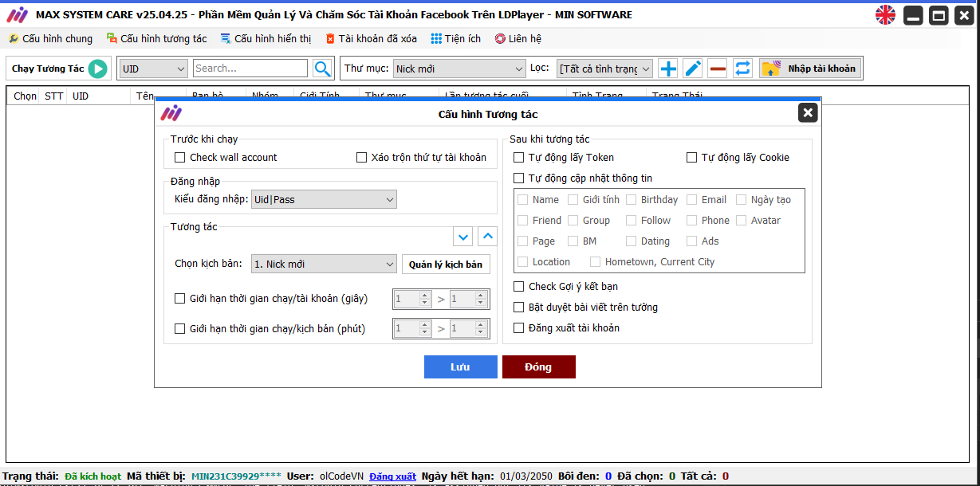
Task: Close the main application window
Action: [964, 15]
